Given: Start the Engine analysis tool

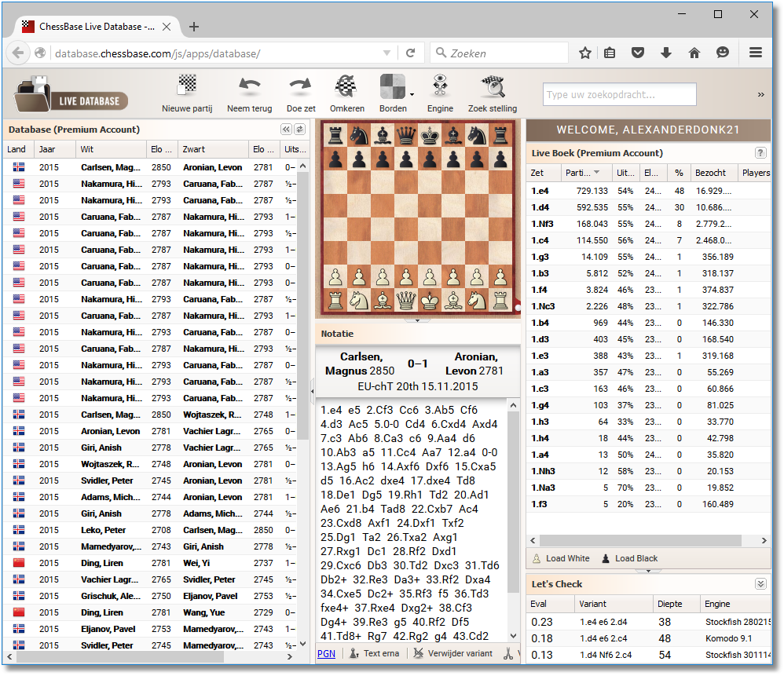Looking at the screenshot, I should click(x=440, y=93).
